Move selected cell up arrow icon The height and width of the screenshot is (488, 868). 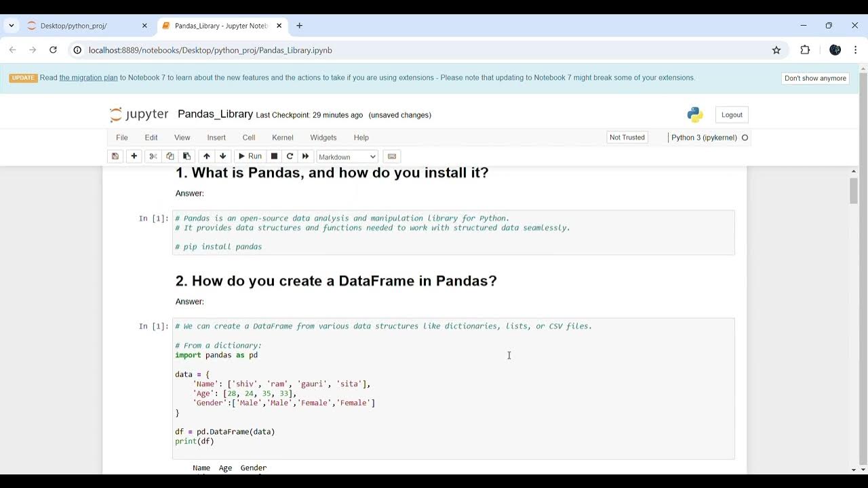pyautogui.click(x=207, y=156)
